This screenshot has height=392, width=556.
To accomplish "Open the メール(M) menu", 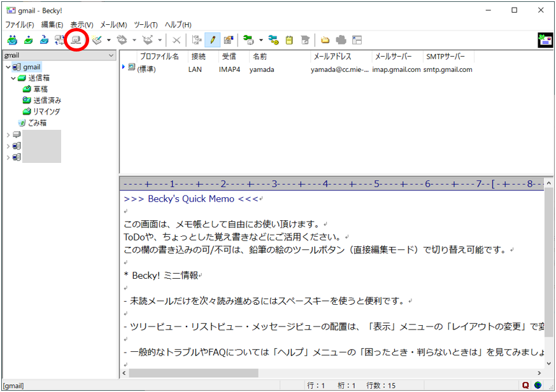I will [x=113, y=25].
